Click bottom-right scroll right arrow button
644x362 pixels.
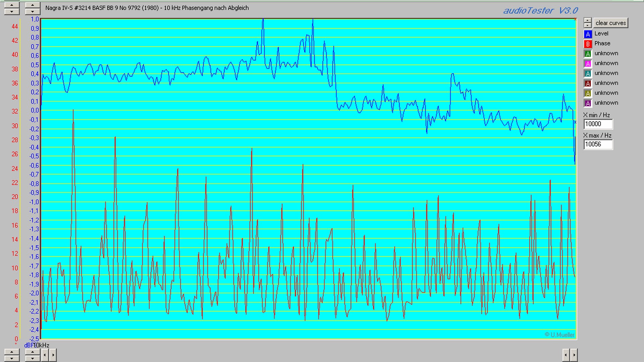(x=574, y=355)
